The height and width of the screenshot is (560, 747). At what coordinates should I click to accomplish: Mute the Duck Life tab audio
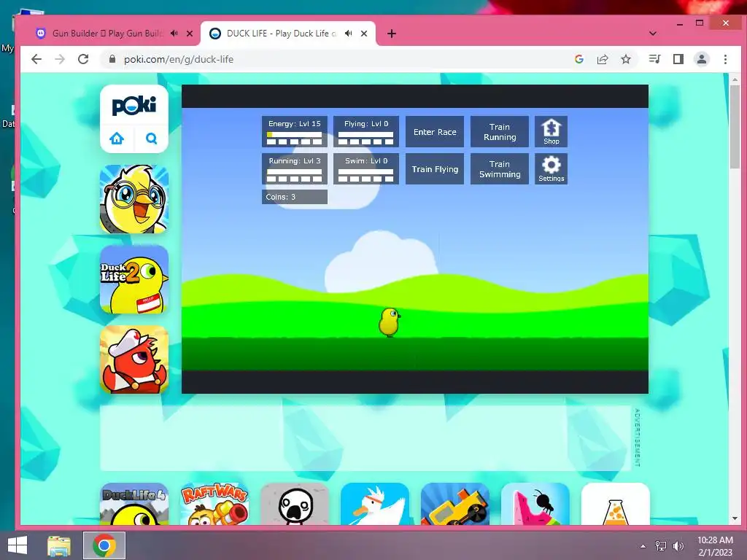349,34
